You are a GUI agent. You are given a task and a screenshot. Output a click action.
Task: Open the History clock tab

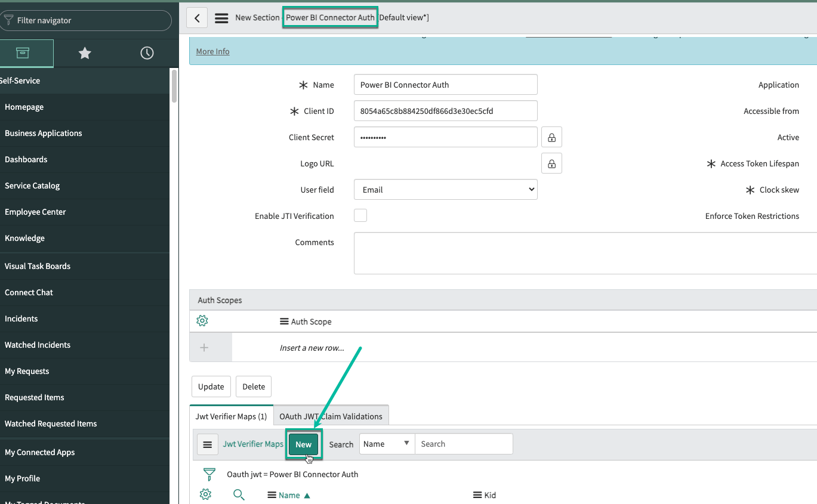point(147,53)
